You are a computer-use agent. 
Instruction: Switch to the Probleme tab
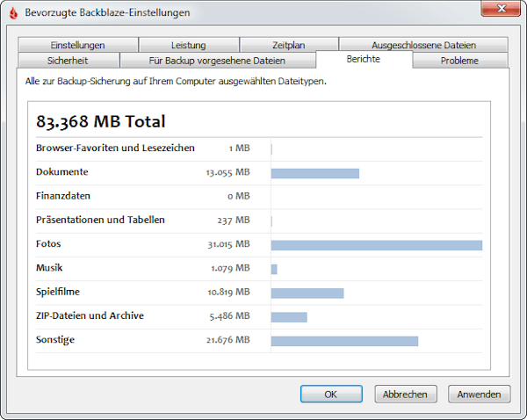[459, 61]
